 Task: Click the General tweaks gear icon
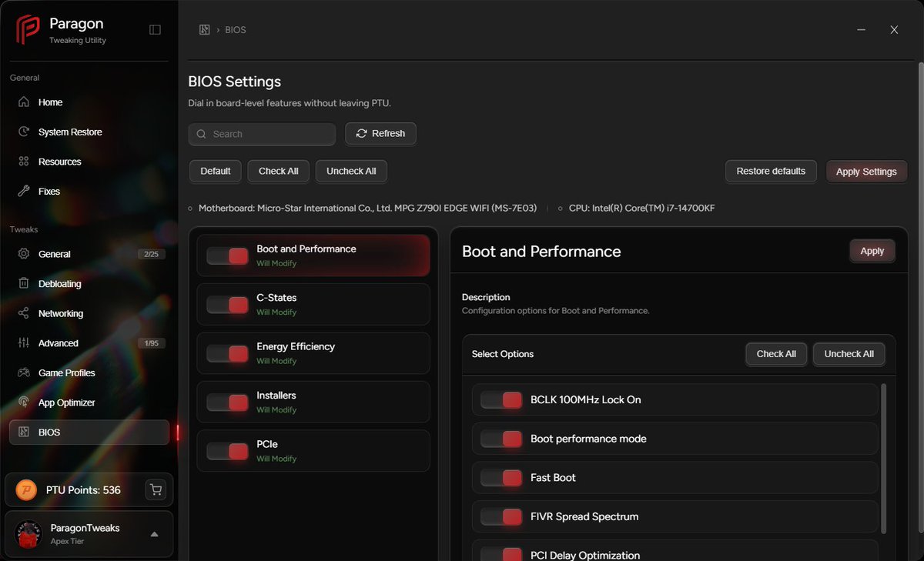coord(24,254)
